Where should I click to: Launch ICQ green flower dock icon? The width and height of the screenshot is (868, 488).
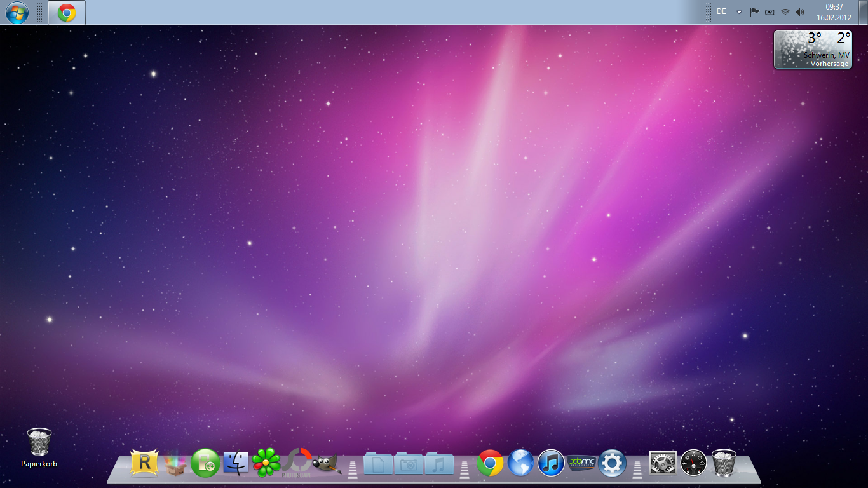tap(266, 463)
